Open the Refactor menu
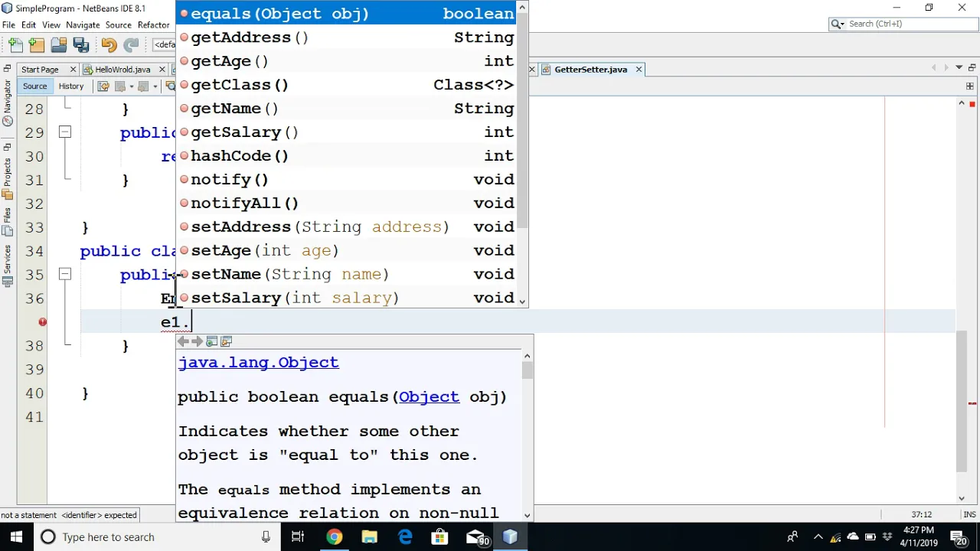 click(x=154, y=24)
